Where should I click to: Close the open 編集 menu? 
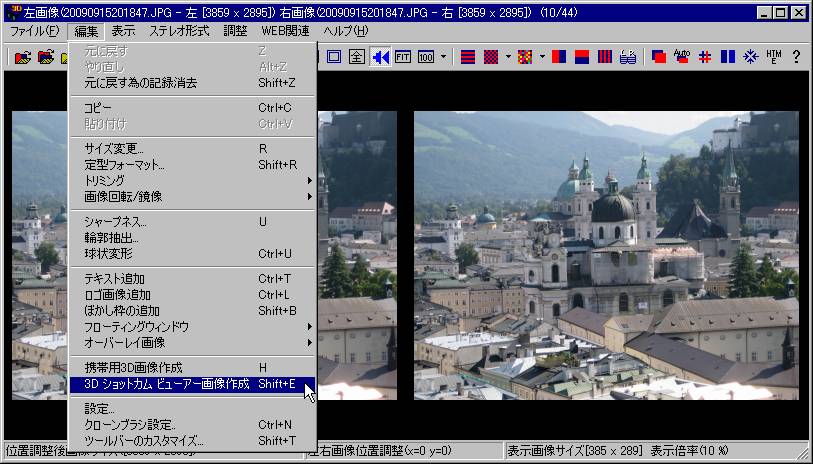coord(86,31)
